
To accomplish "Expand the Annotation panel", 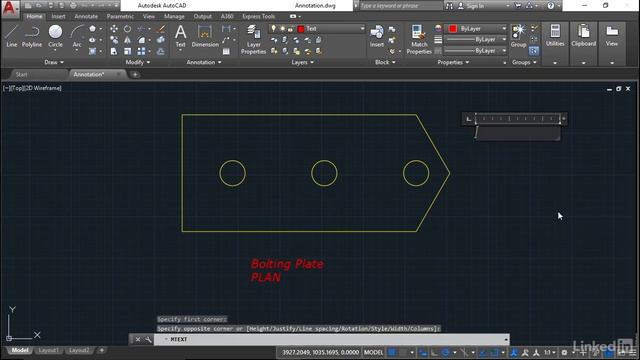I will tap(204, 62).
